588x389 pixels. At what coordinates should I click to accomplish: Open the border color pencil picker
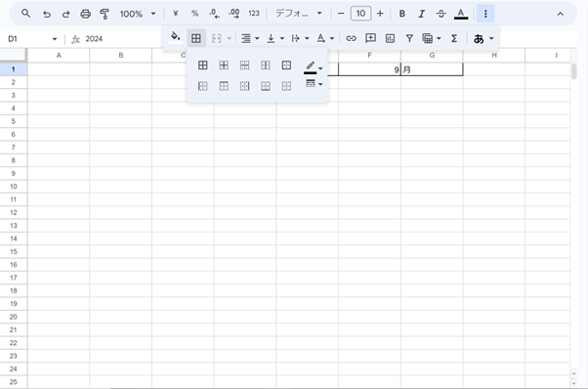tap(314, 67)
